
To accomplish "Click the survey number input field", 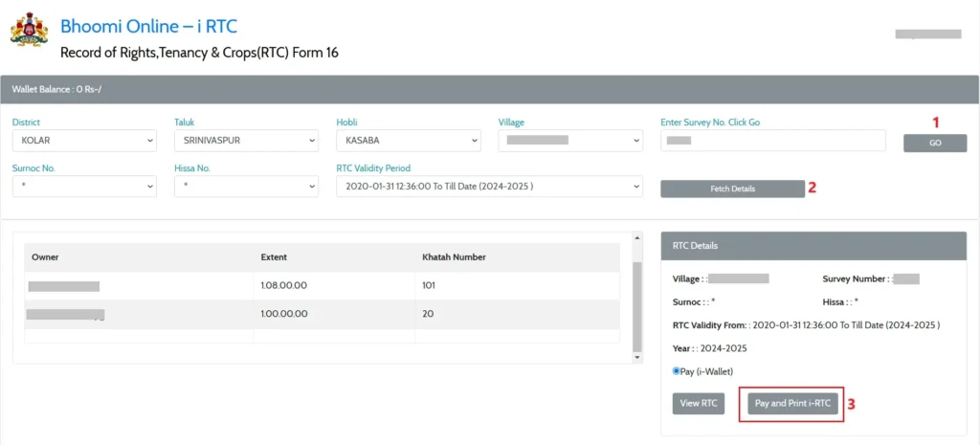I will coord(773,141).
